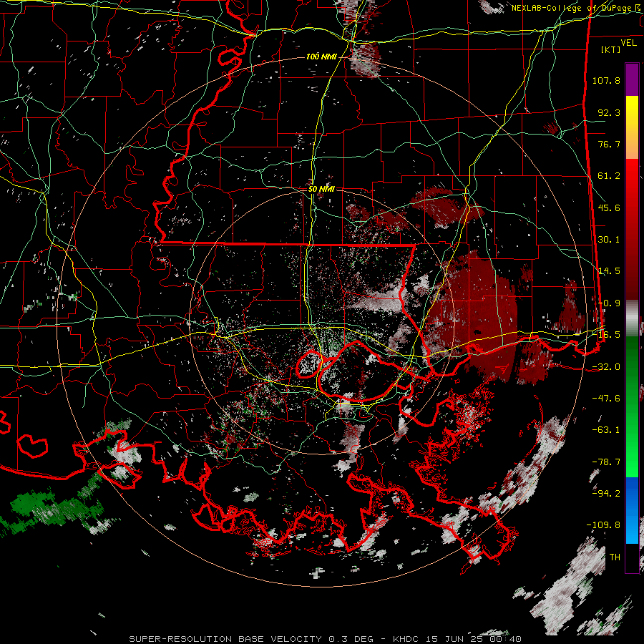
Task: Click the TH legend label
Action: tap(615, 557)
